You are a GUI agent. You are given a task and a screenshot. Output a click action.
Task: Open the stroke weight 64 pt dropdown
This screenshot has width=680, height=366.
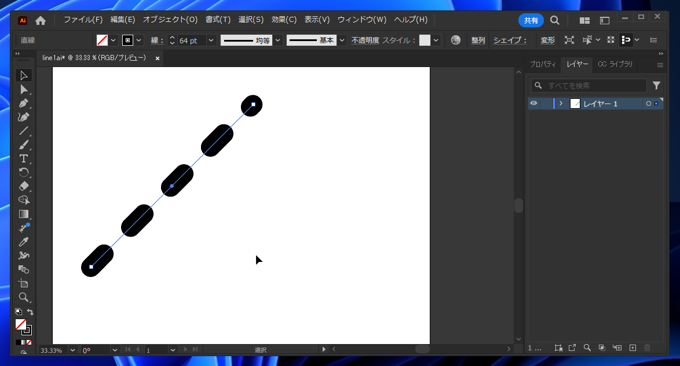pyautogui.click(x=211, y=40)
